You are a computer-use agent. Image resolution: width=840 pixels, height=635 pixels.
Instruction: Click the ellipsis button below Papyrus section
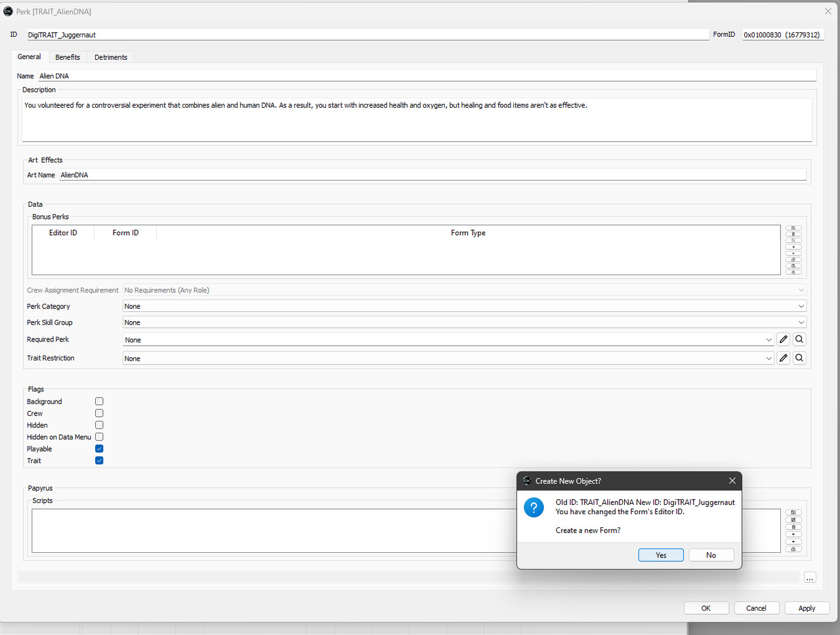(x=810, y=577)
